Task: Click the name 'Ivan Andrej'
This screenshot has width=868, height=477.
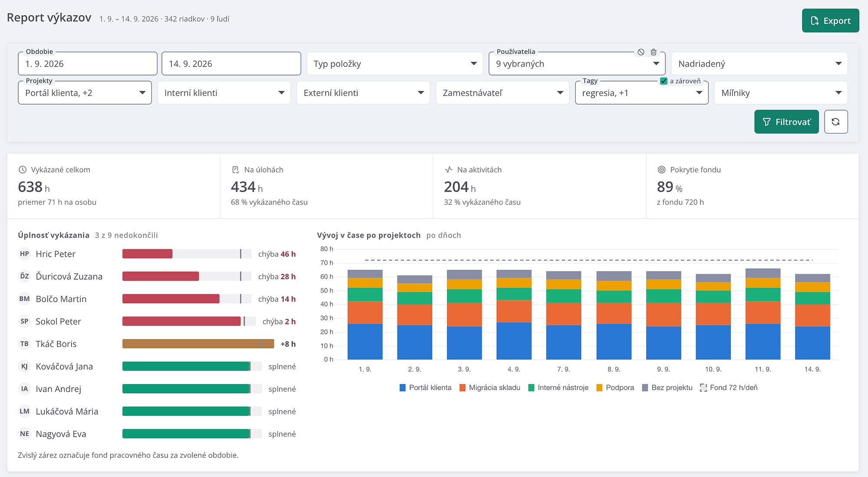Action: [59, 389]
